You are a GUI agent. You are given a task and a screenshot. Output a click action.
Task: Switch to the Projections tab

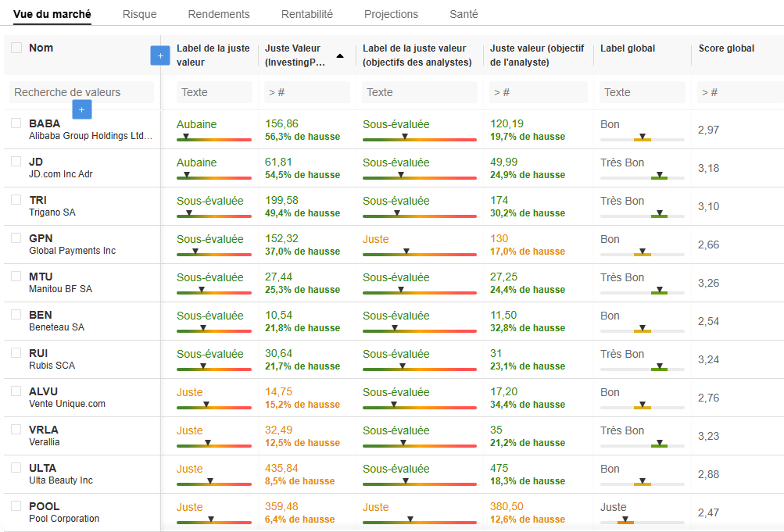point(391,14)
